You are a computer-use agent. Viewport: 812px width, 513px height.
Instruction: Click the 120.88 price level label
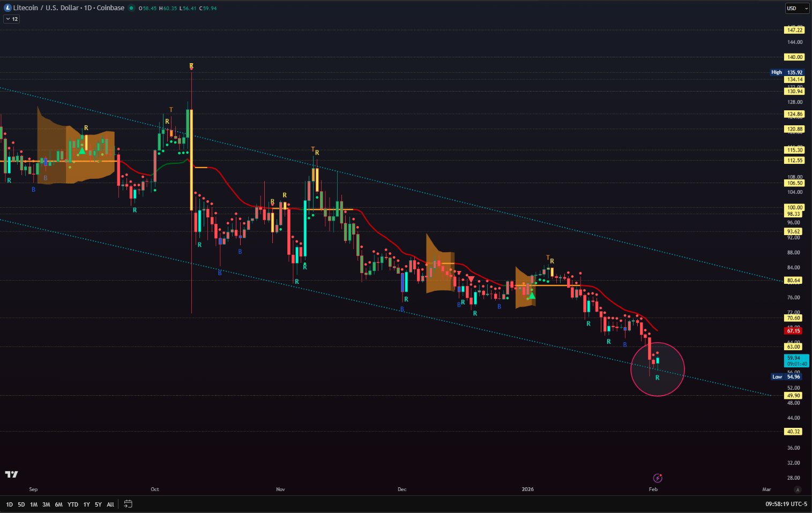[x=794, y=129]
